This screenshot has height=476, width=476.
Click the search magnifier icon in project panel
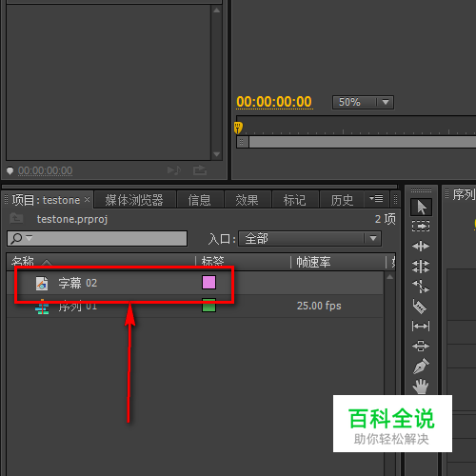[16, 239]
